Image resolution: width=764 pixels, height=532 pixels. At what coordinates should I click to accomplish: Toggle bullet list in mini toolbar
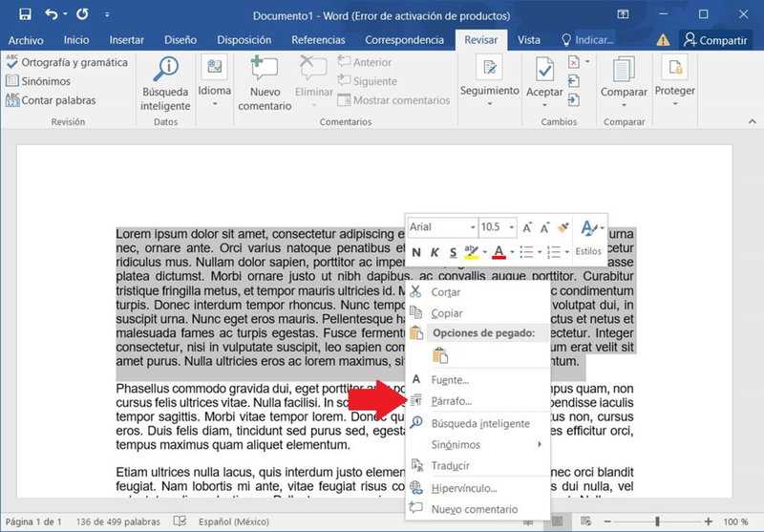tap(526, 252)
